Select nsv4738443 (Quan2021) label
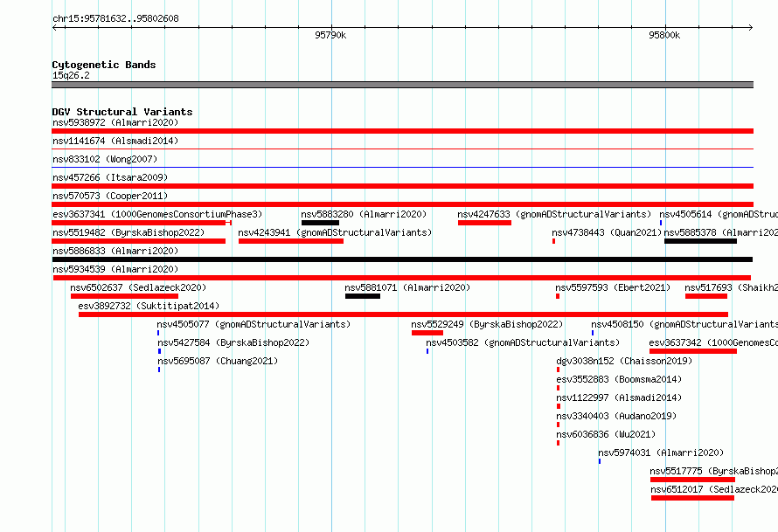The image size is (778, 532). click(x=607, y=232)
